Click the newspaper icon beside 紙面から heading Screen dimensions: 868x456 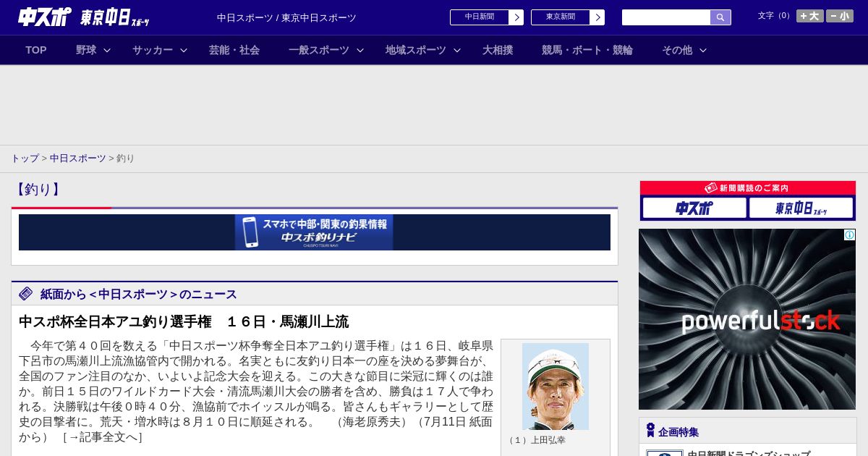26,293
